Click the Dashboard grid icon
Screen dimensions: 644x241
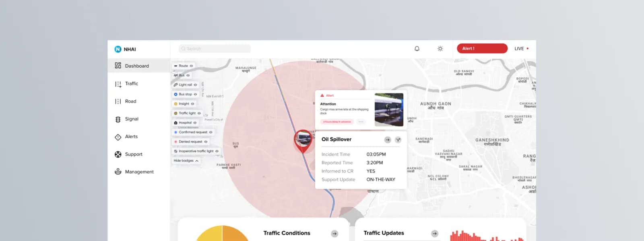pyautogui.click(x=118, y=65)
